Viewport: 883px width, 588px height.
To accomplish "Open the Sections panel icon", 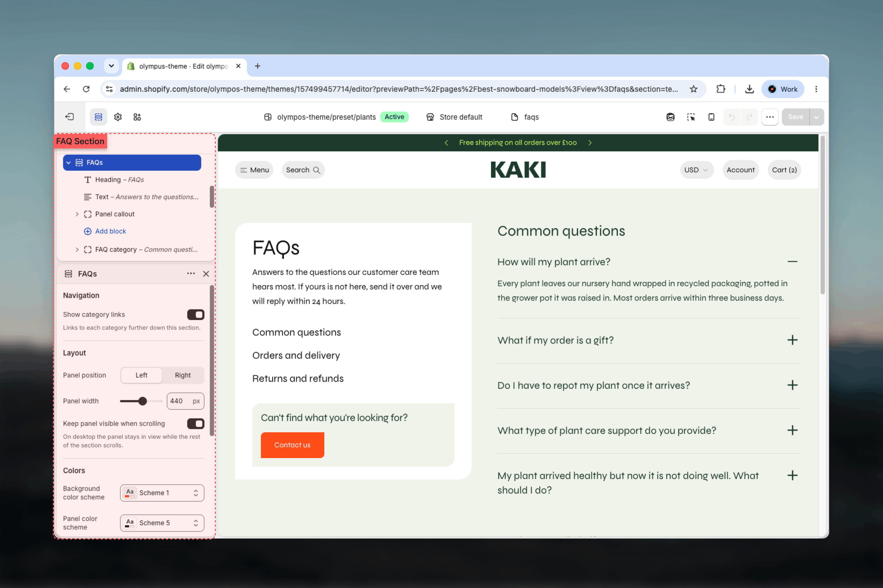I will pos(98,117).
